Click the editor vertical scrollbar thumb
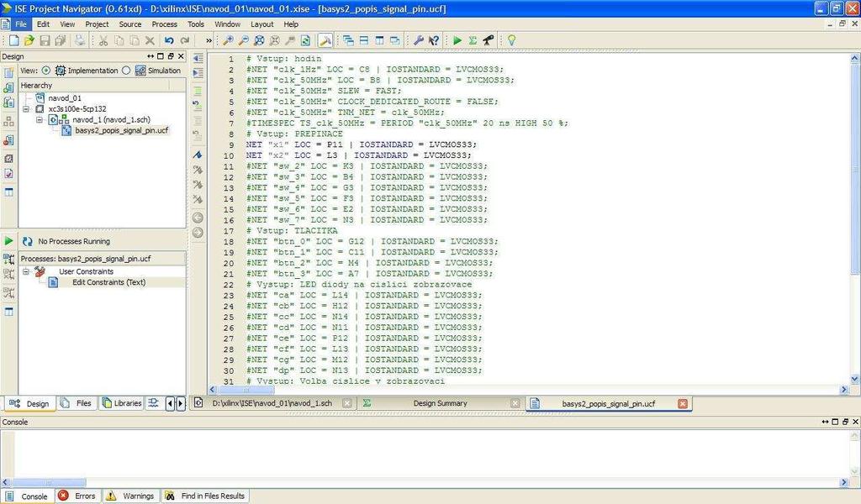The height and width of the screenshot is (504, 861). (x=855, y=168)
